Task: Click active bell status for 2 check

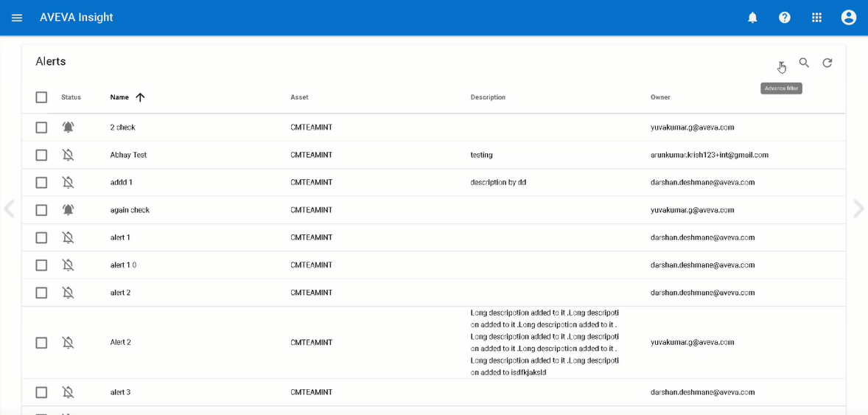Action: 68,128
